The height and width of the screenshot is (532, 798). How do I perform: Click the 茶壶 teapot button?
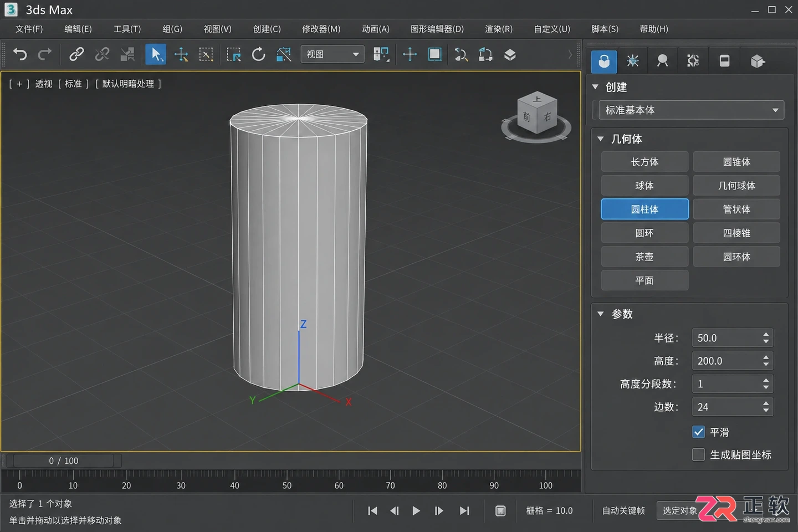(x=644, y=257)
